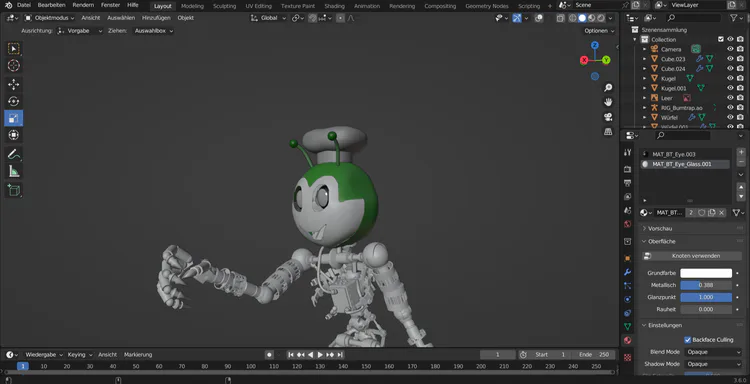The height and width of the screenshot is (384, 750).
Task: Remove material slot with minus button
Action: pyautogui.click(x=741, y=162)
